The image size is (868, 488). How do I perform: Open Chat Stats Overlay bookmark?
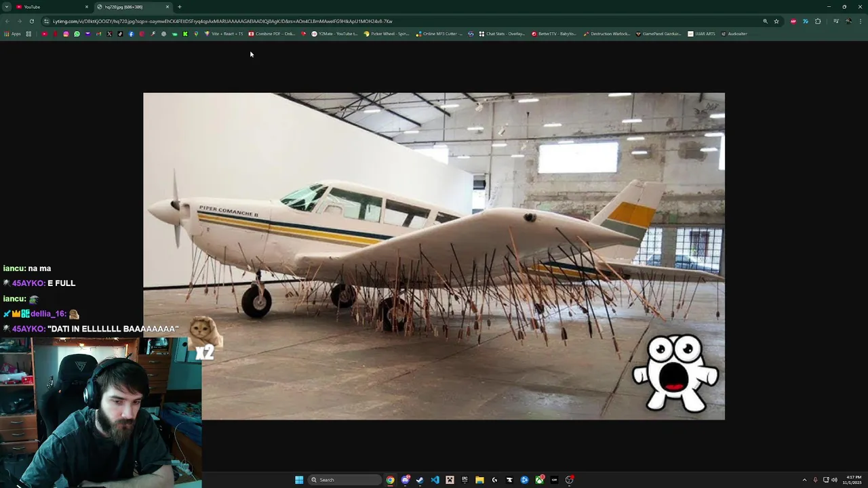tap(502, 34)
